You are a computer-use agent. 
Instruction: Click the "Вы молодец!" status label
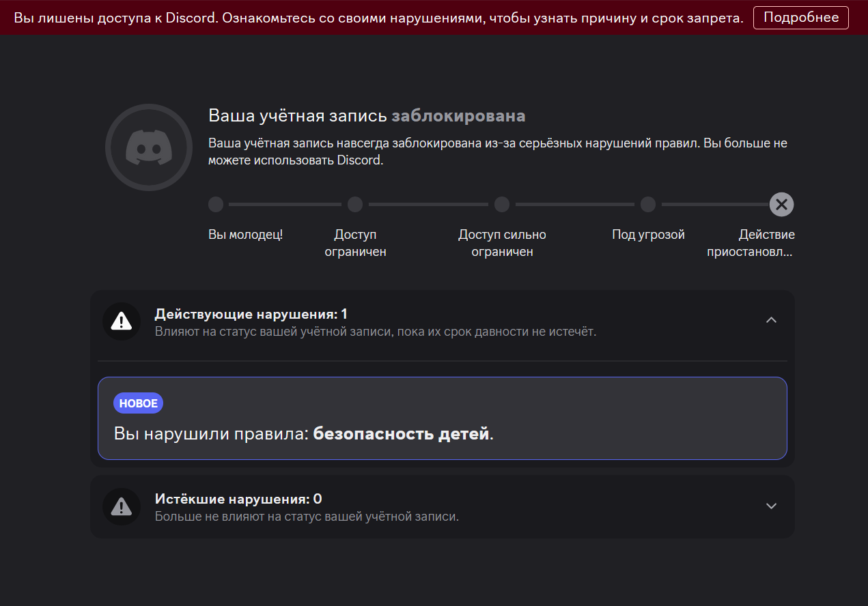[245, 235]
